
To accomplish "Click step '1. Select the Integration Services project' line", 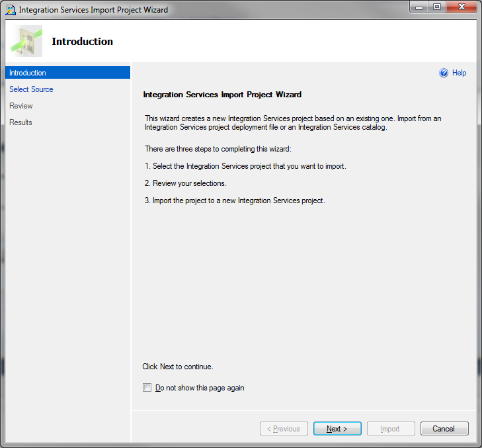I will 245,166.
